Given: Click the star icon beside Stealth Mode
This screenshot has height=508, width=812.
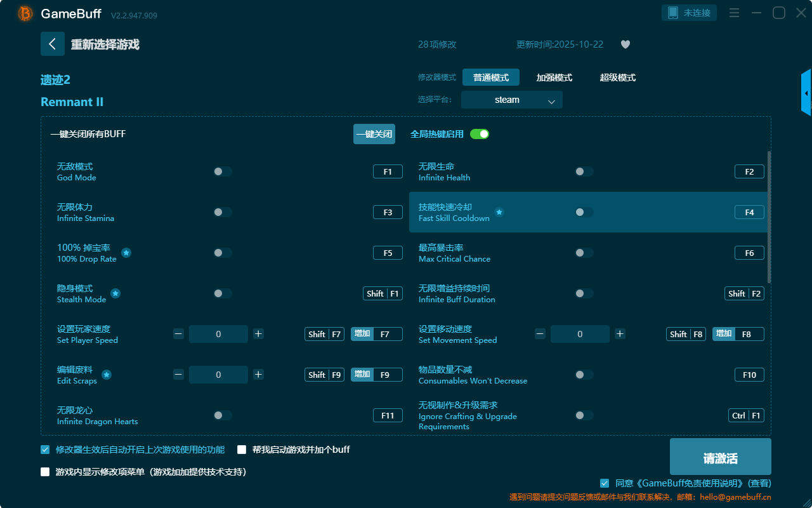Looking at the screenshot, I should [x=115, y=293].
